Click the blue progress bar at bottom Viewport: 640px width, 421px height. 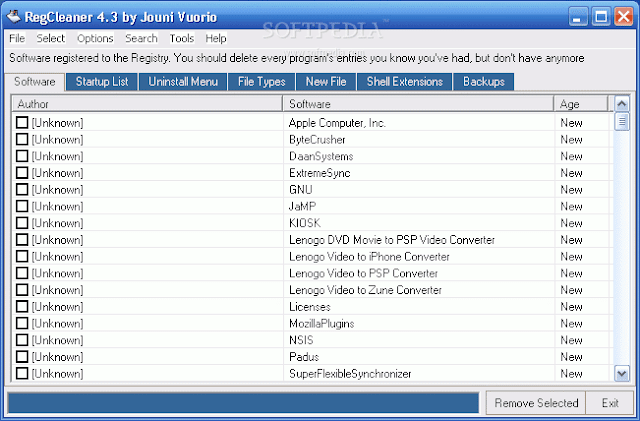[x=243, y=403]
